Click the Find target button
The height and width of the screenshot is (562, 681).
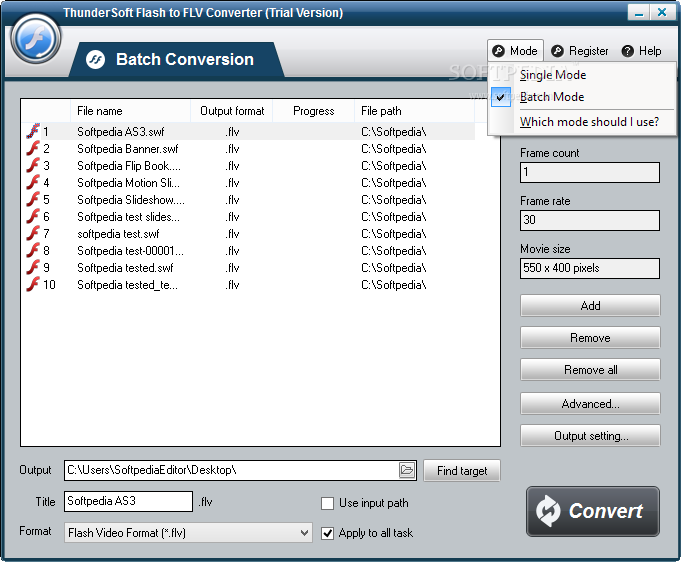point(462,471)
